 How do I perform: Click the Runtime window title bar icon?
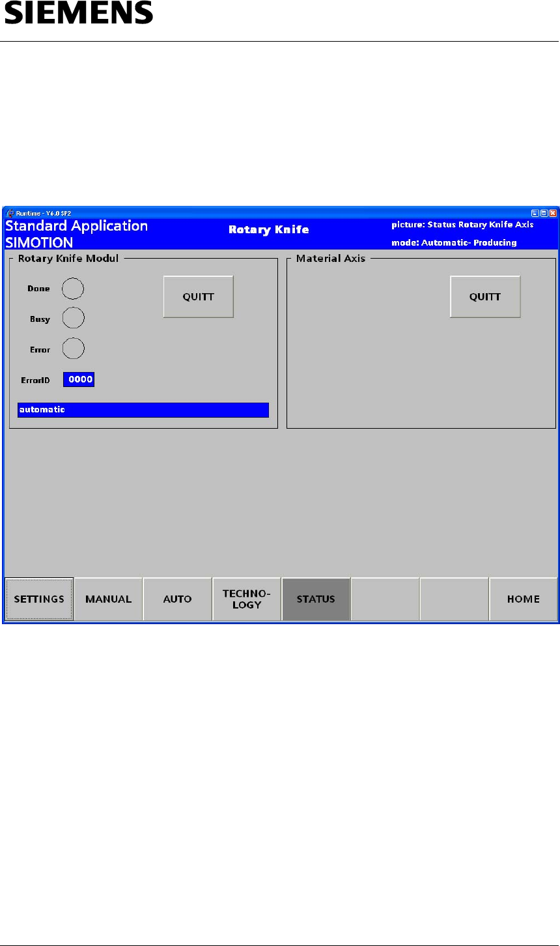pos(10,212)
